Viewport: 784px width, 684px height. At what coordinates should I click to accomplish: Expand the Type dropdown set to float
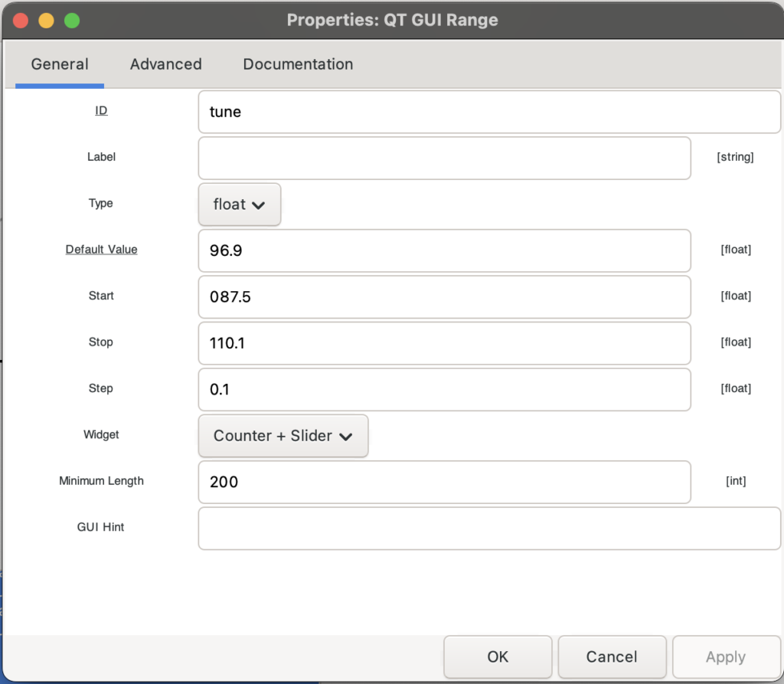(240, 205)
